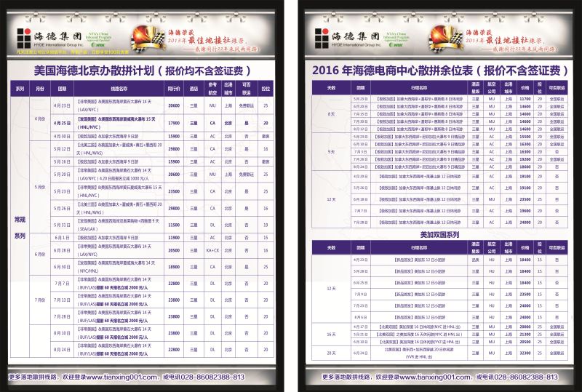Click the 海德集团 logo on the right flyer

348,38
